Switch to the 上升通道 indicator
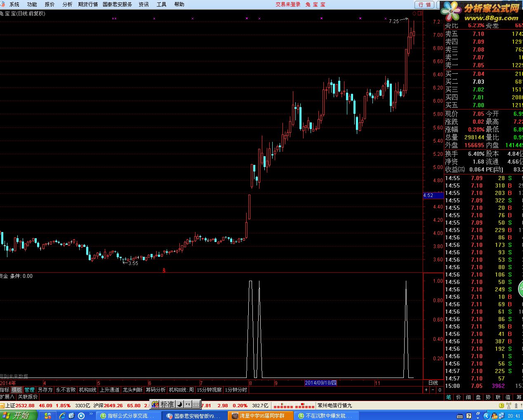The height and width of the screenshot is (420, 523). tap(109, 389)
